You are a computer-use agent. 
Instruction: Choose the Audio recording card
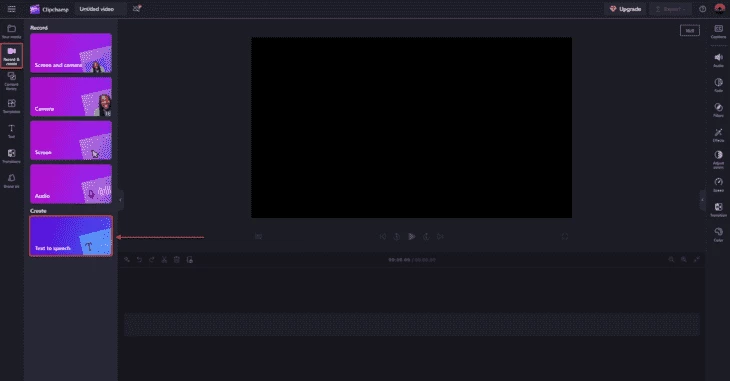(x=71, y=184)
